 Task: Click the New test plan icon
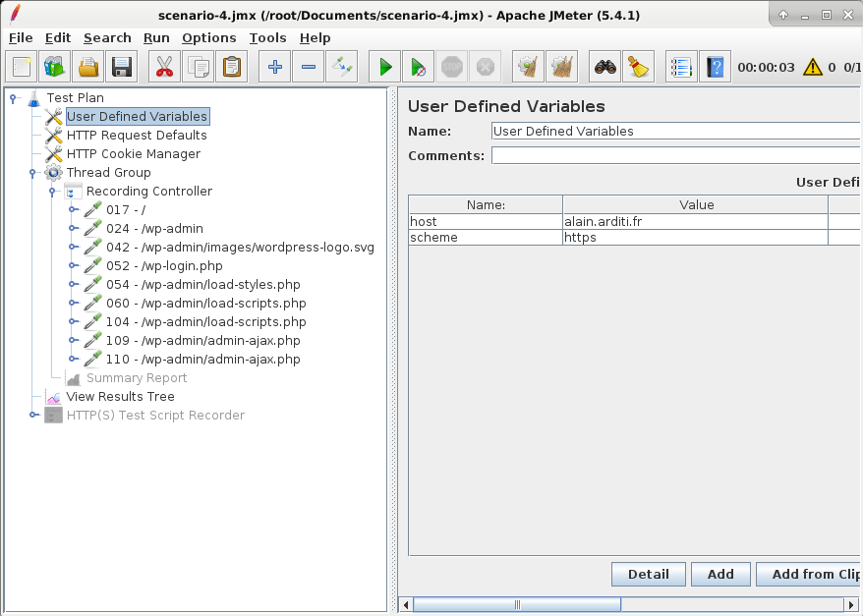point(23,67)
